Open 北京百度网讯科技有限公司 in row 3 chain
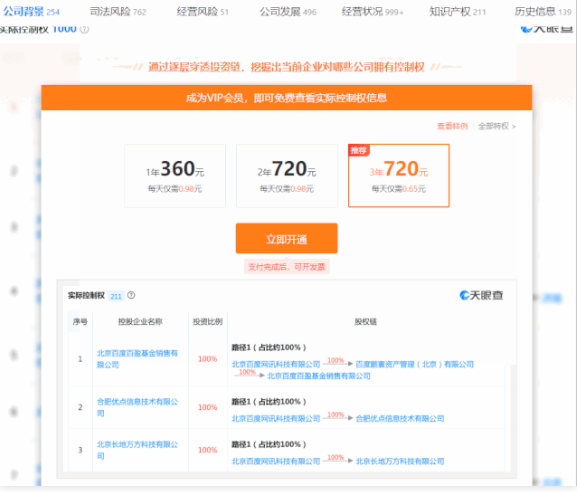The image size is (577, 492). click(x=276, y=461)
